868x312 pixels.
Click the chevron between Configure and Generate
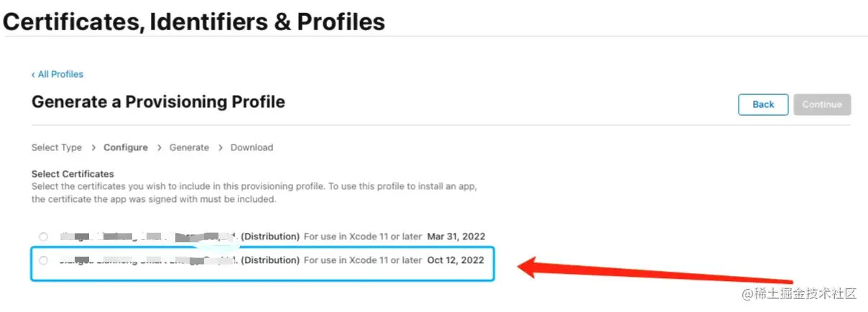point(159,147)
